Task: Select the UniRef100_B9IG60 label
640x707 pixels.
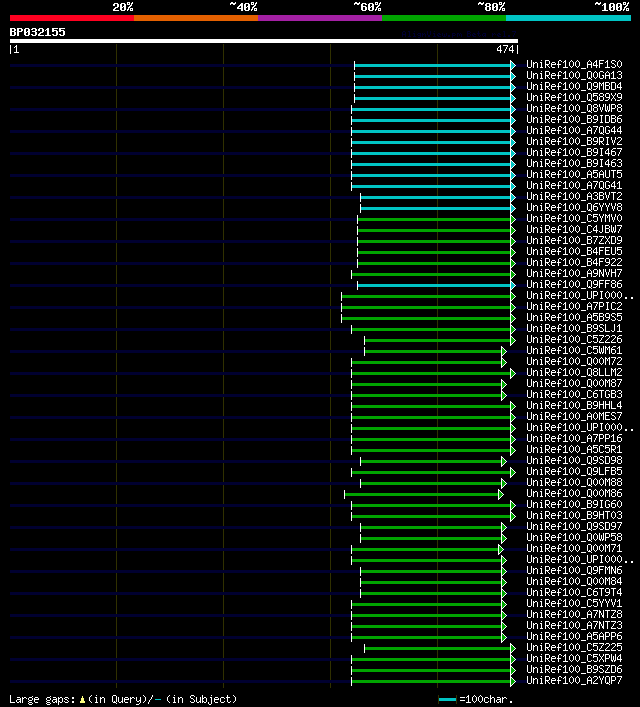Action: (574, 505)
